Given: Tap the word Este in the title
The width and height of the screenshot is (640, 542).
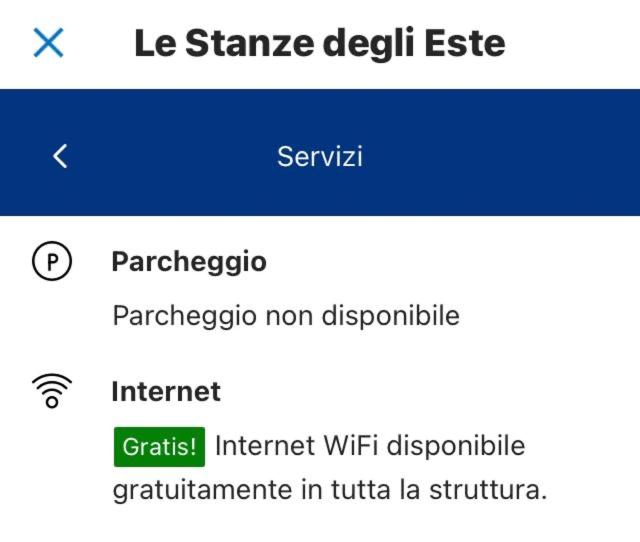Looking at the screenshot, I should point(465,43).
